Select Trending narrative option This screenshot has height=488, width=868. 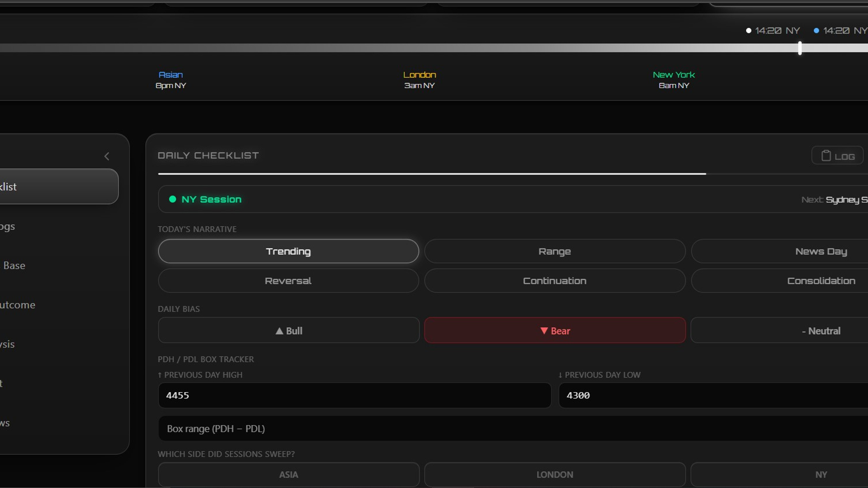coord(288,251)
